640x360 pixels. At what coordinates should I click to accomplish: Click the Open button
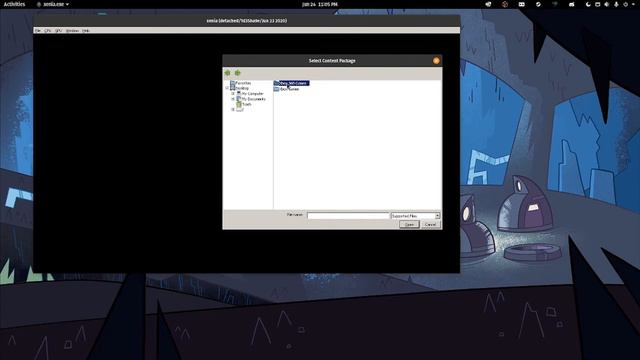coord(409,224)
